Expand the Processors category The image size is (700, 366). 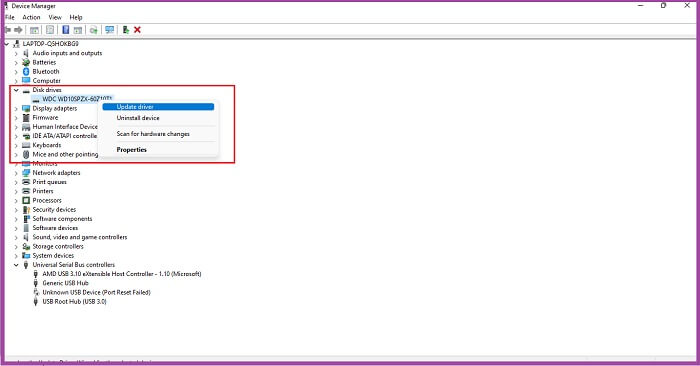click(x=16, y=200)
